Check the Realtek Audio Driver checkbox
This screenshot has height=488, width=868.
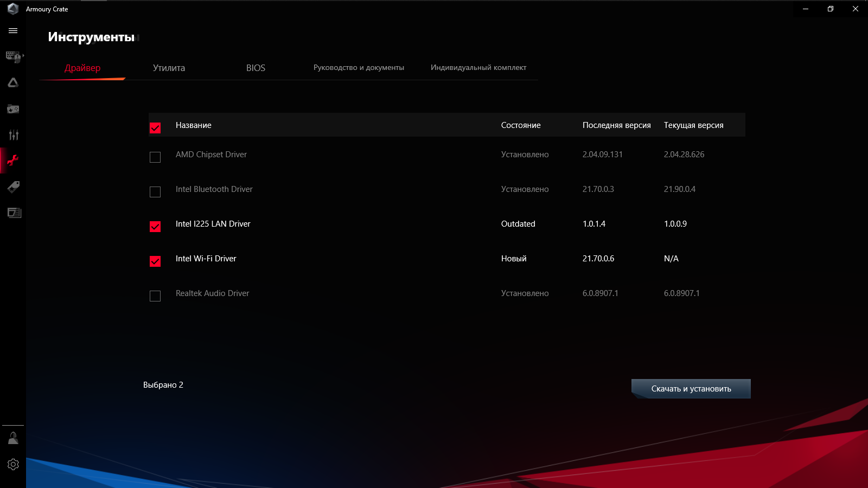tap(155, 296)
